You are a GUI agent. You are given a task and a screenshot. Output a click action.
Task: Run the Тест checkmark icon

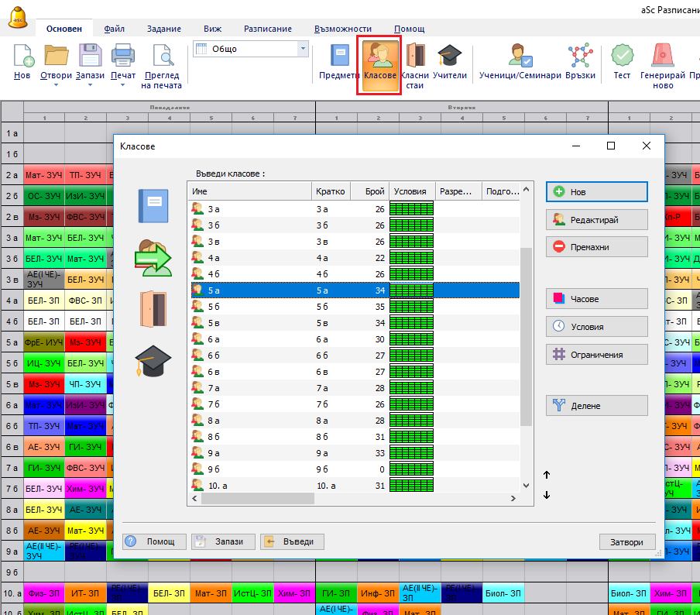(x=622, y=62)
